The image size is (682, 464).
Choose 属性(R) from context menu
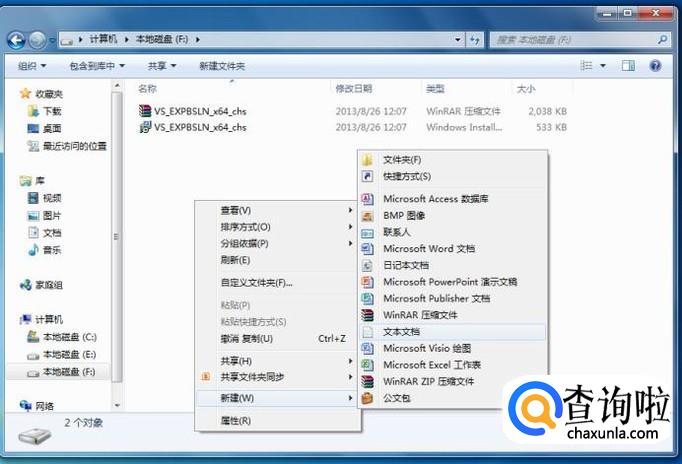(x=277, y=421)
